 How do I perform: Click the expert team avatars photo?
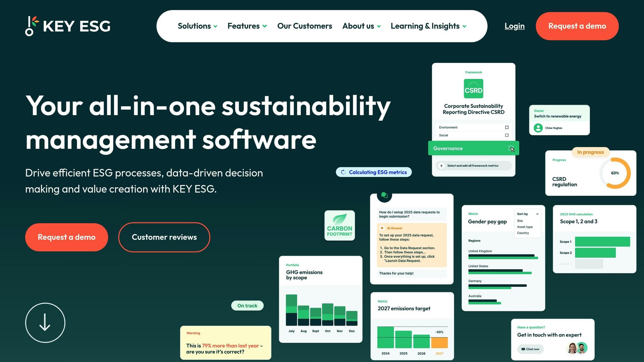click(577, 348)
